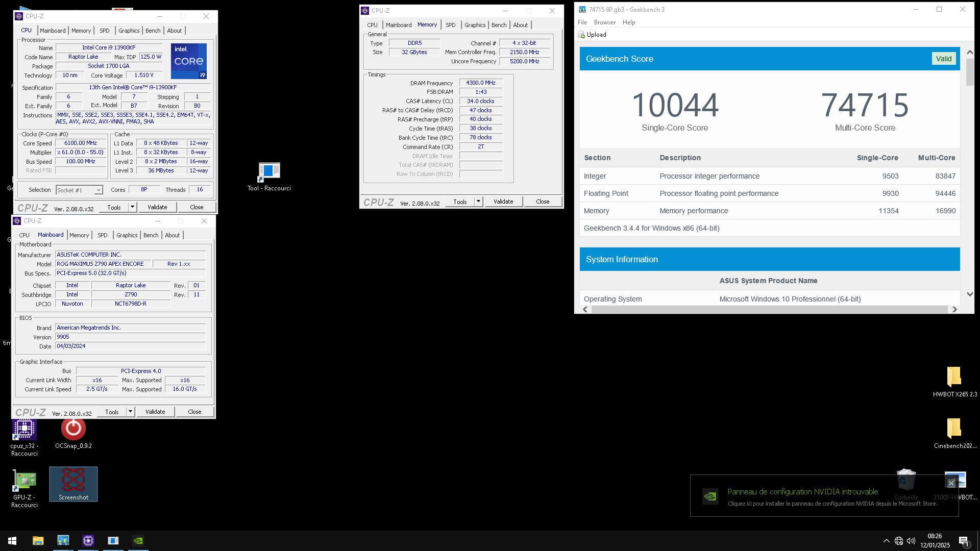Open the HWBOT X265 2.3 folder
Viewport: 980px width, 551px height.
point(954,382)
